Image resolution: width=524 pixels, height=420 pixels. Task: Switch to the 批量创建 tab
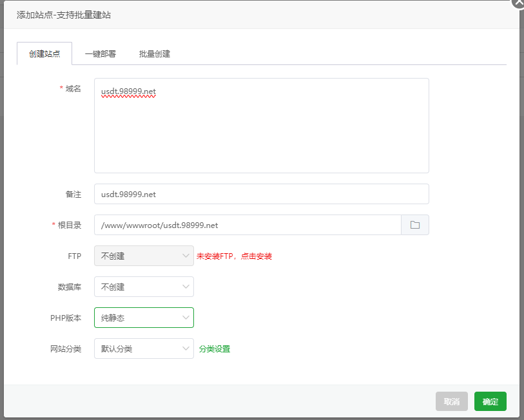(155, 54)
